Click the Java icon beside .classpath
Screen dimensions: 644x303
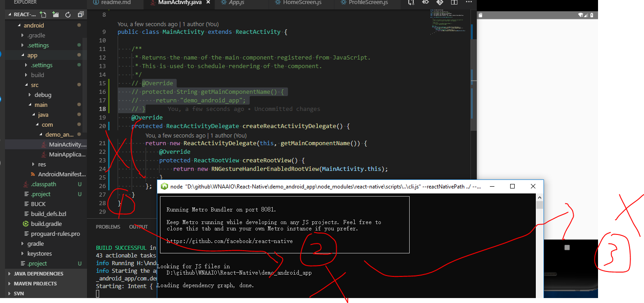pyautogui.click(x=26, y=184)
